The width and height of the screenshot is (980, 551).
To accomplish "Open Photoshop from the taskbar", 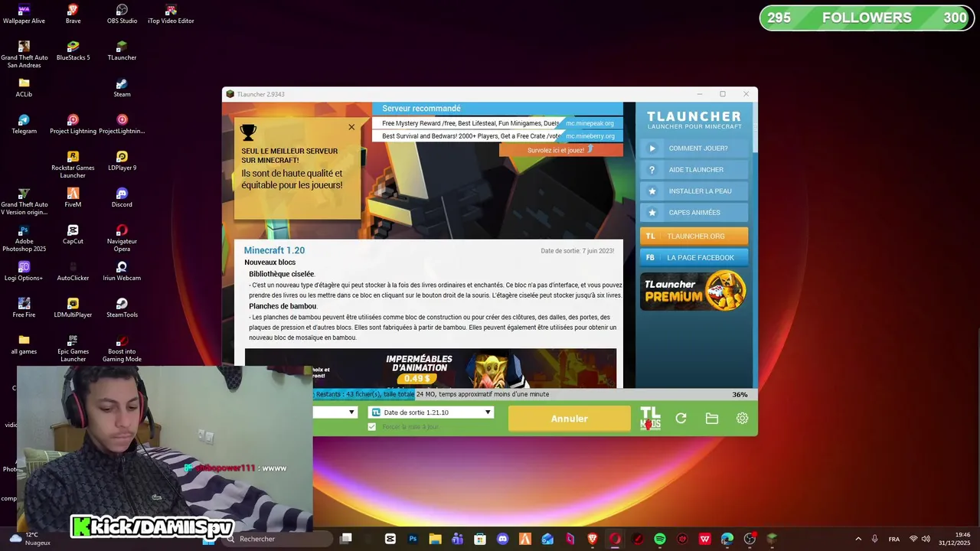I will (413, 539).
